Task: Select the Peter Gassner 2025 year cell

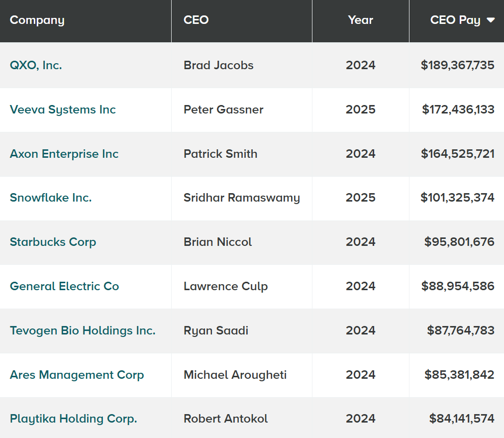Action: tap(360, 109)
